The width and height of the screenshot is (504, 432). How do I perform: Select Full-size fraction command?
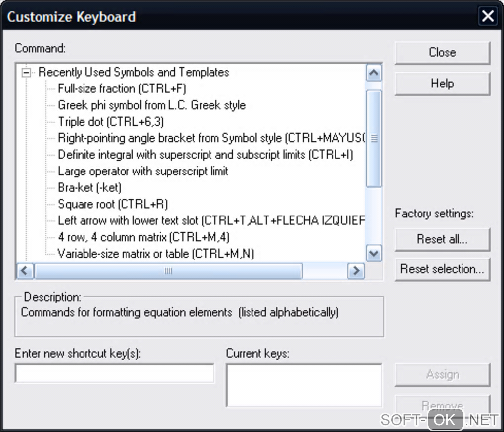(122, 89)
